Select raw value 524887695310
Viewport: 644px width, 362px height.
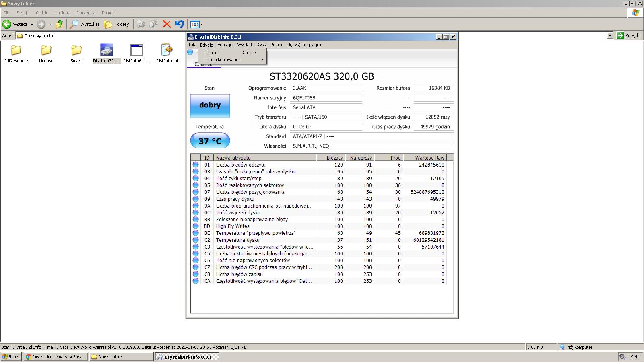(427, 192)
